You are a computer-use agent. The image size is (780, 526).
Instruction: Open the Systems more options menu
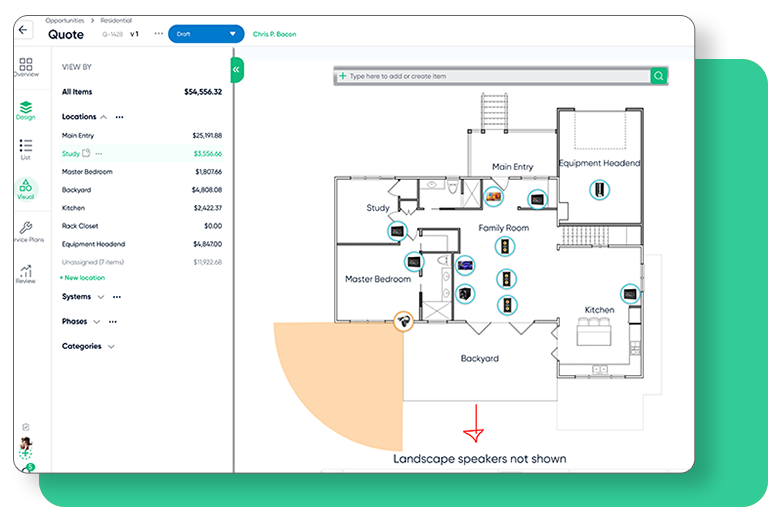117,297
